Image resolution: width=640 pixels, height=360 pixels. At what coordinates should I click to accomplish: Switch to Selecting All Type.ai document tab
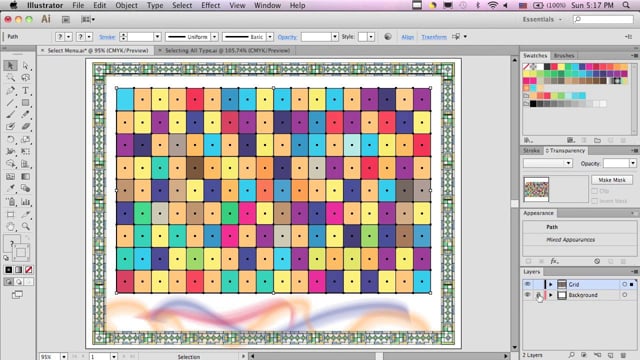(228, 50)
